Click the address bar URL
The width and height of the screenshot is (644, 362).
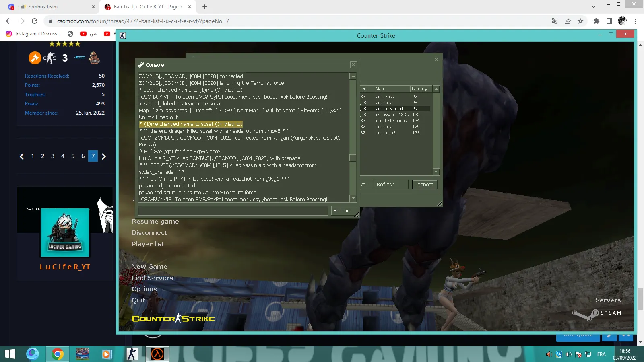[x=143, y=21]
